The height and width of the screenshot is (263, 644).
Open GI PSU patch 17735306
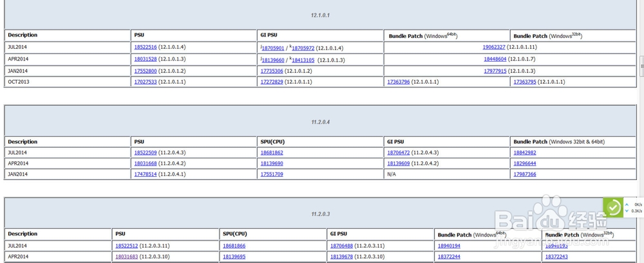point(272,71)
